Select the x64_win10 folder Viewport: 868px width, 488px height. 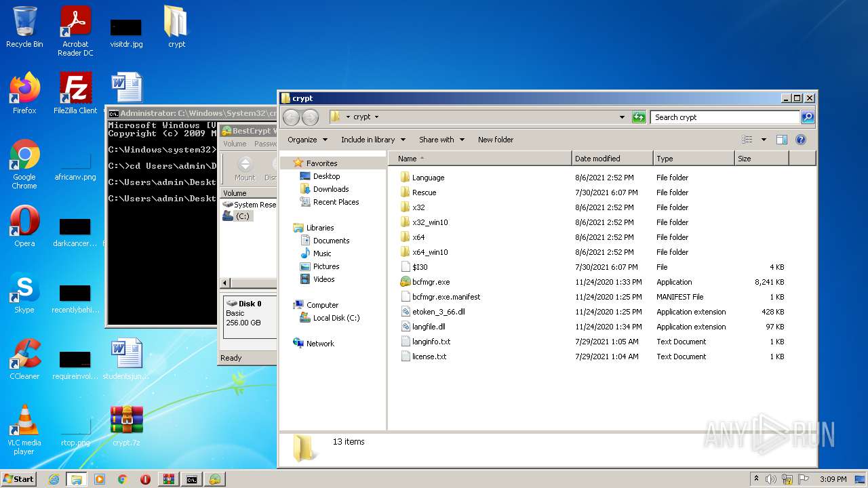click(430, 252)
